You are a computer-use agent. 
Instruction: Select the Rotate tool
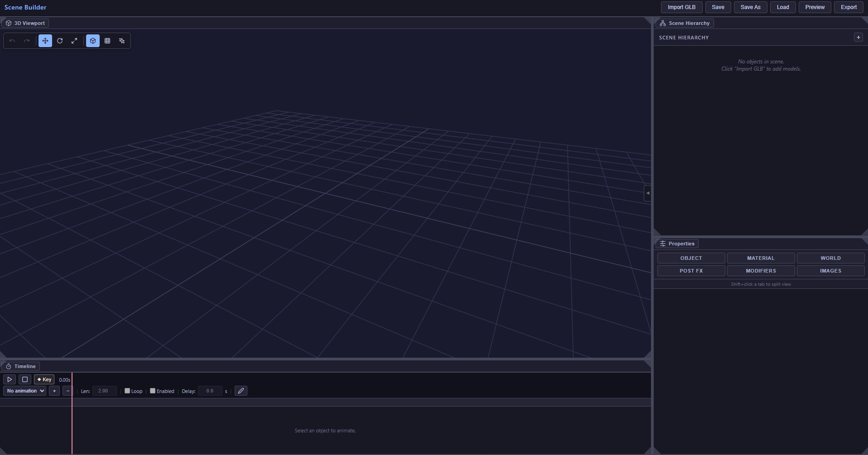[60, 41]
